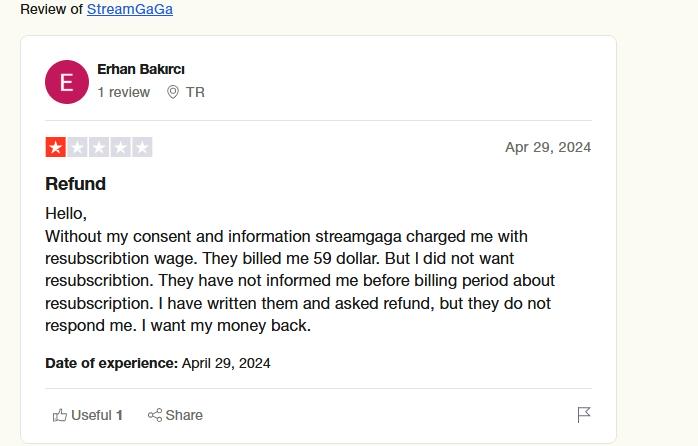
Task: Click the Apr 29, 2024 review date
Action: (548, 147)
